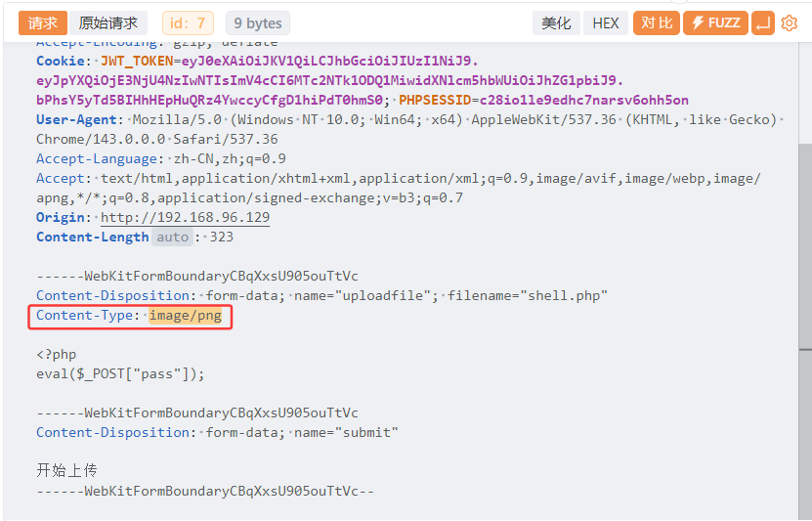The height and width of the screenshot is (521, 812).
Task: Click the User-Agent header name
Action: coord(76,119)
